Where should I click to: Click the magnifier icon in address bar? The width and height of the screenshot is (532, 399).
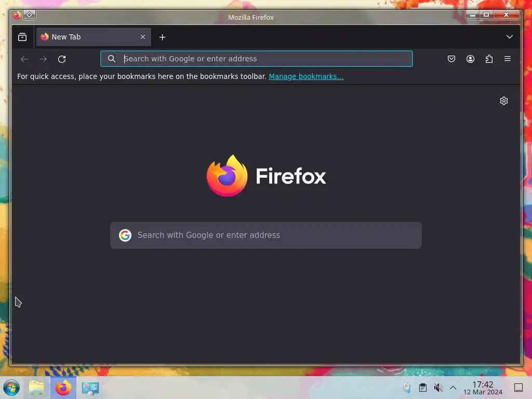pos(112,59)
